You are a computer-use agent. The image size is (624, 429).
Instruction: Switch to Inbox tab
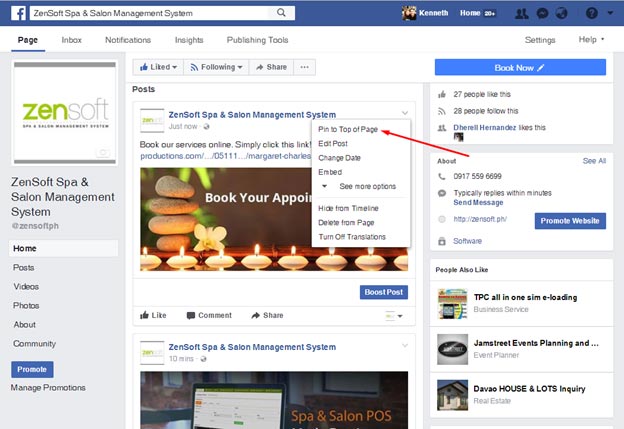(x=71, y=40)
